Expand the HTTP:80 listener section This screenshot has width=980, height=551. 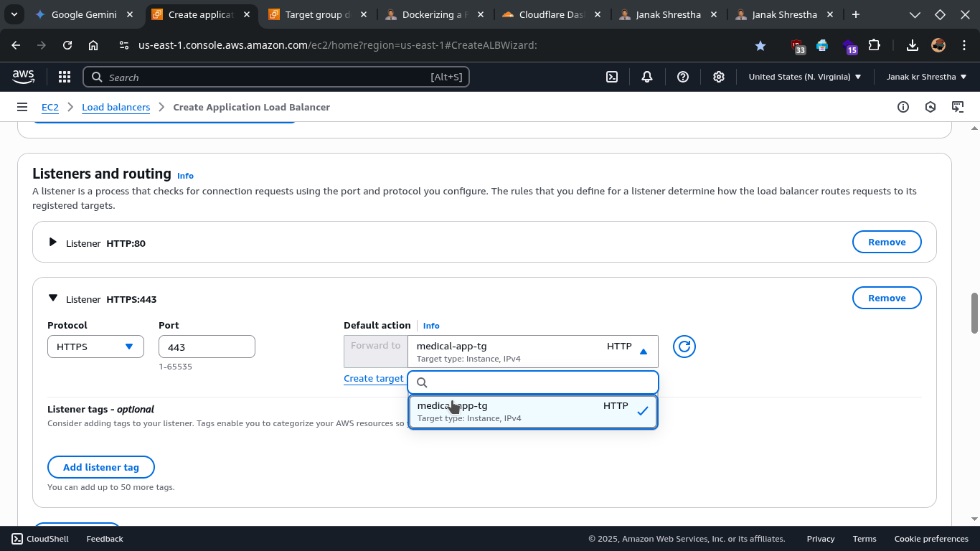[52, 242]
